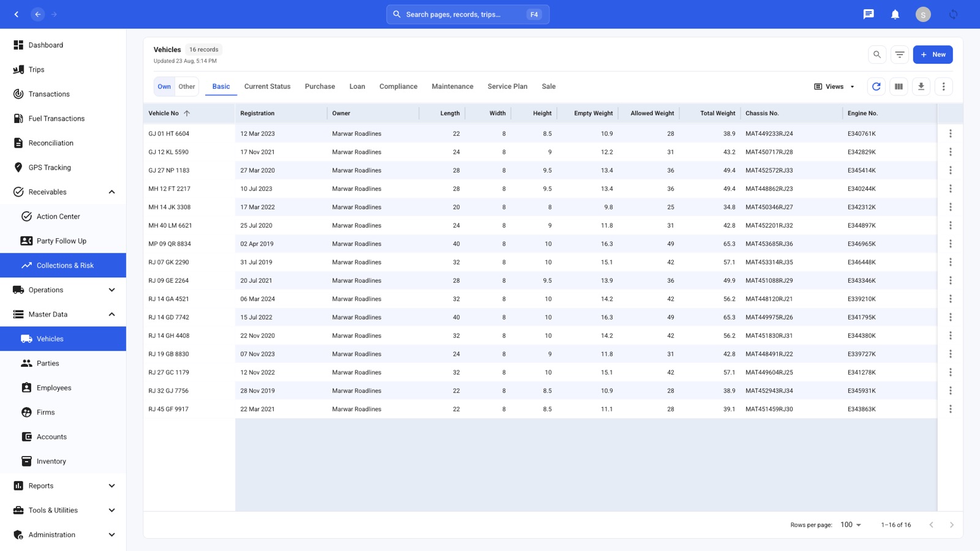The image size is (980, 551).
Task: Open the Reconciliation page
Action: (x=63, y=143)
